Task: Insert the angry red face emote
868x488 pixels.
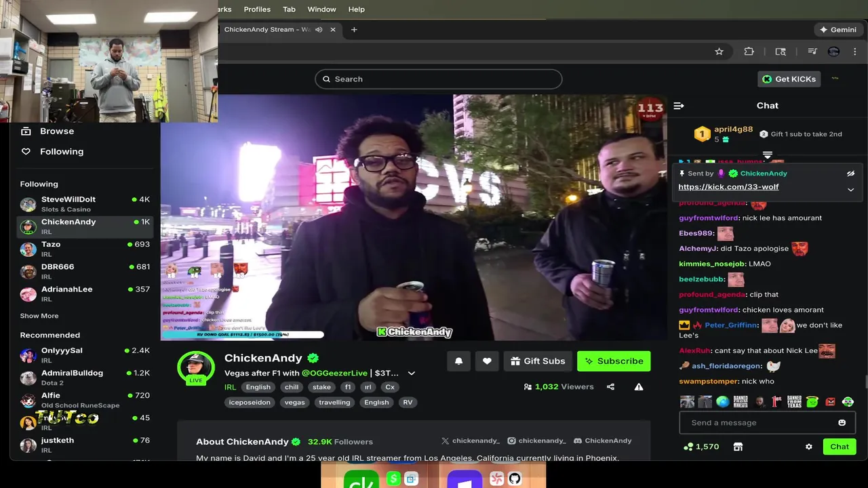Action: click(831, 401)
